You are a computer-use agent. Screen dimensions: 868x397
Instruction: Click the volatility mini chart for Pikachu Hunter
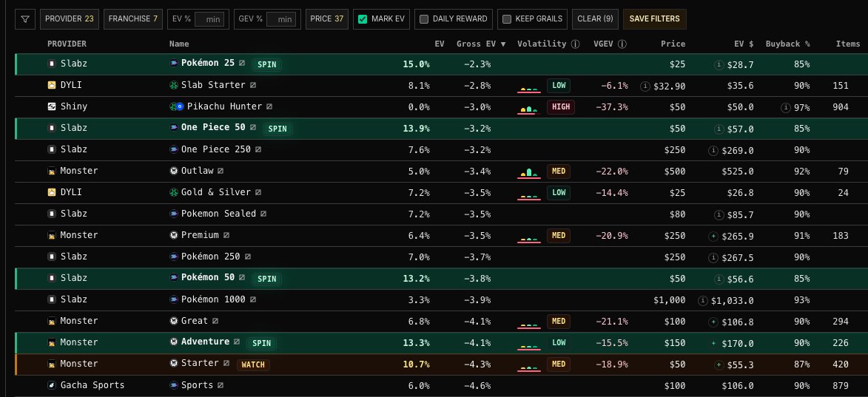tap(528, 109)
